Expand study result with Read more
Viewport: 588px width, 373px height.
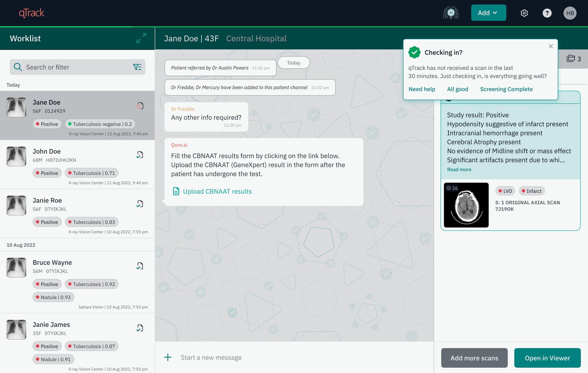tap(459, 169)
